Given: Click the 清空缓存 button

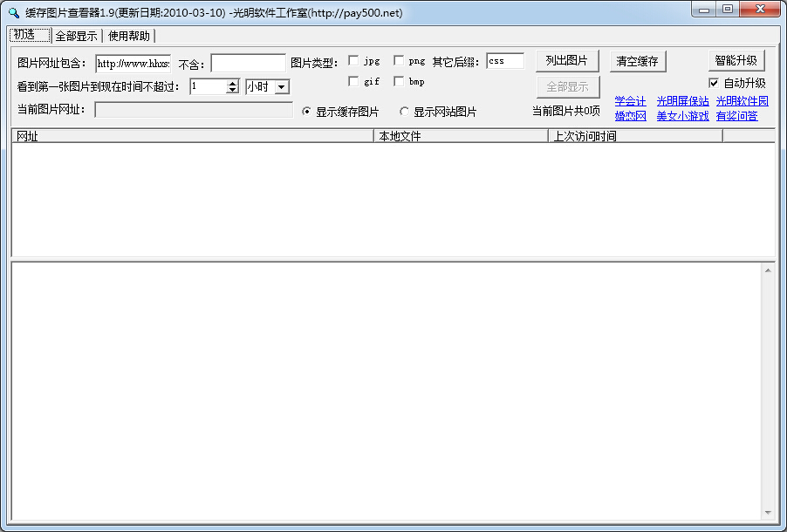Looking at the screenshot, I should click(636, 61).
